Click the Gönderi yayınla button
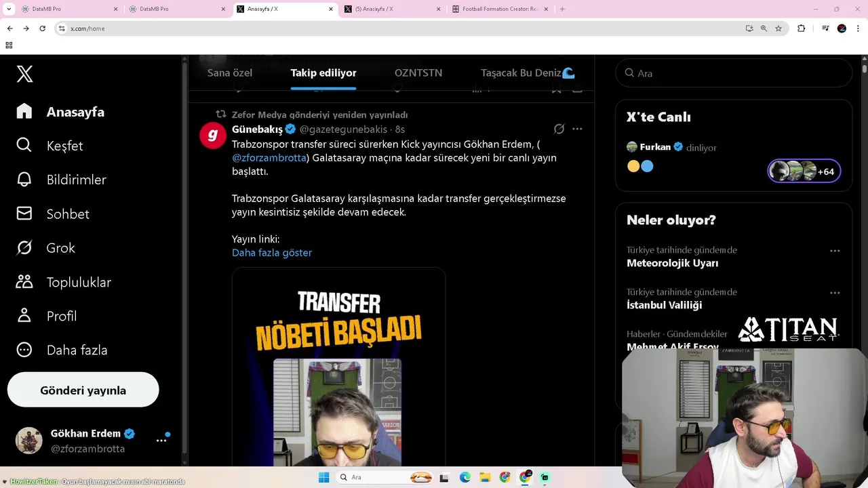The width and height of the screenshot is (868, 488). click(83, 390)
